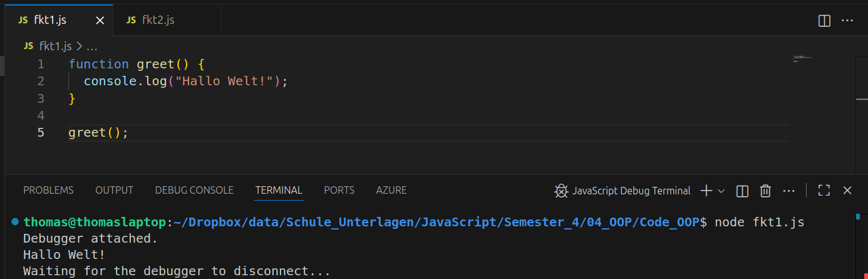Open the terminal launch profile dropdown arrow
868x279 pixels.
tap(721, 191)
